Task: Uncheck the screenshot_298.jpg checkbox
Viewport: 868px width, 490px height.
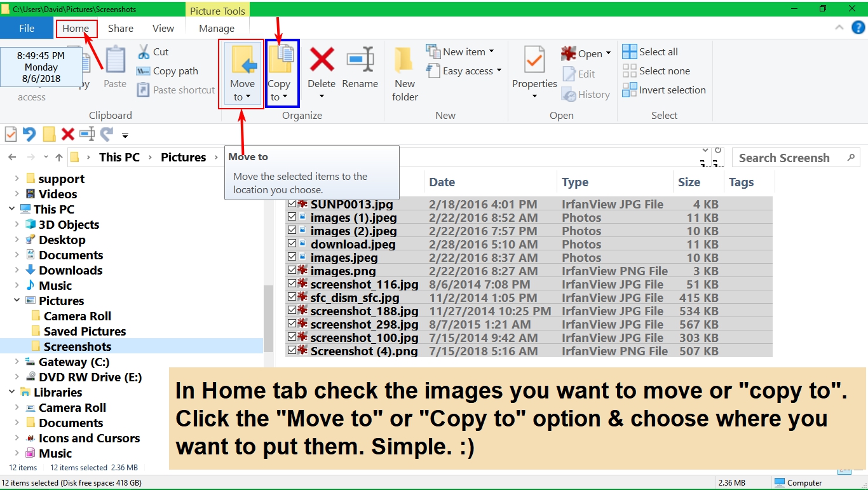Action: [292, 324]
